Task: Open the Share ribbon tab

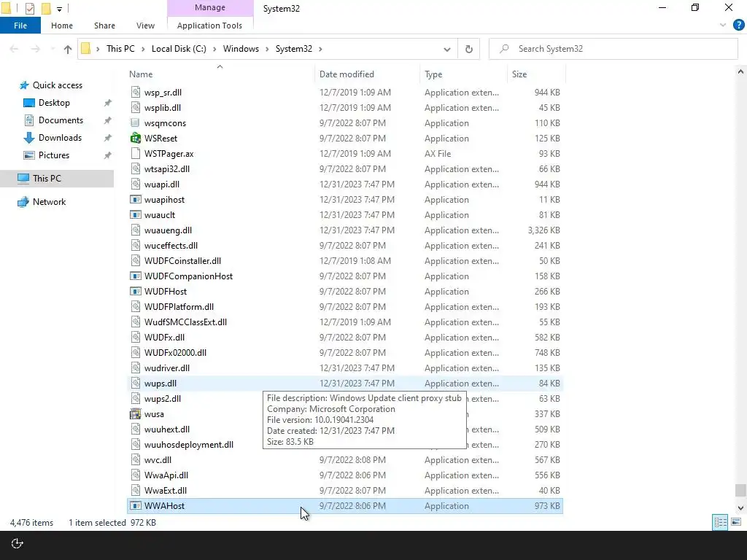Action: tap(104, 26)
